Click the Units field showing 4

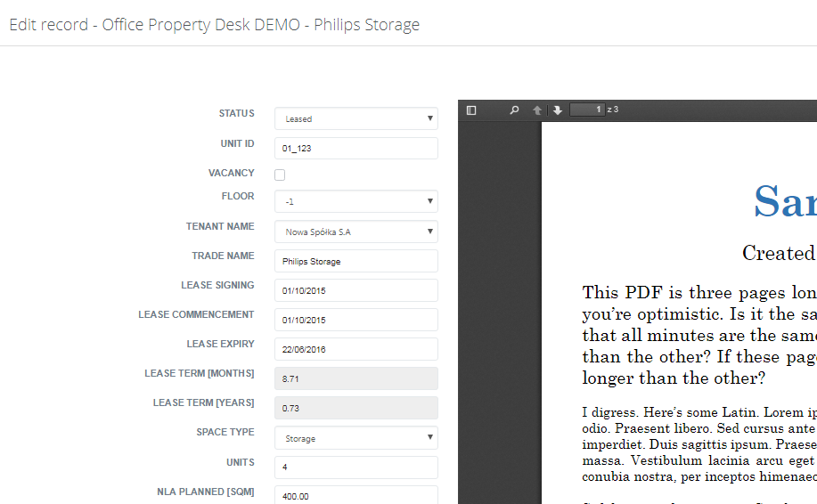point(356,467)
